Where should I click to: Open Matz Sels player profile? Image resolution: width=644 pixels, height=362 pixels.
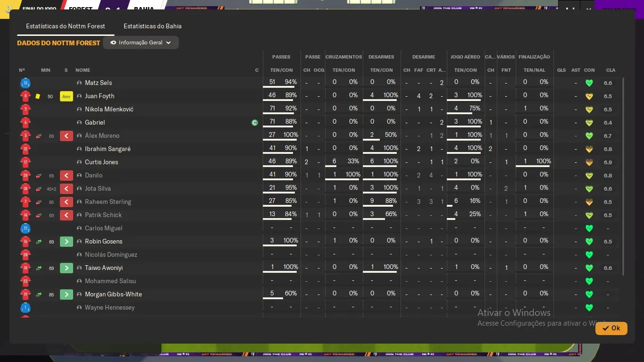(x=98, y=83)
